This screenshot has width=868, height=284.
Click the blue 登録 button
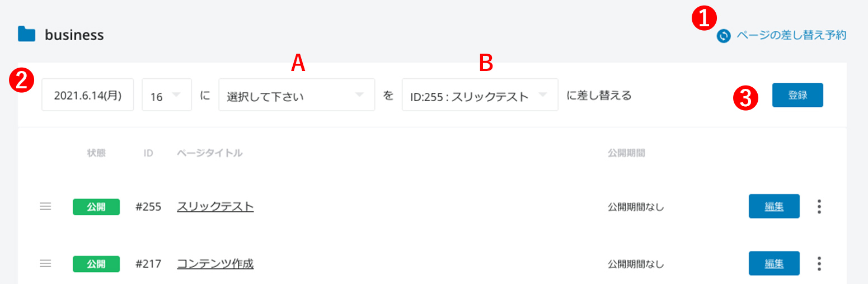tap(797, 95)
